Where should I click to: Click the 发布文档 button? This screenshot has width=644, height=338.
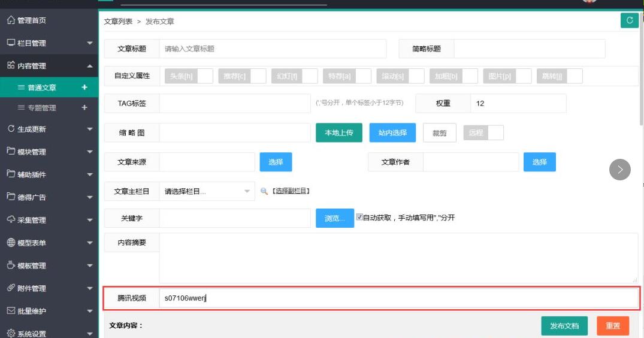click(x=564, y=325)
